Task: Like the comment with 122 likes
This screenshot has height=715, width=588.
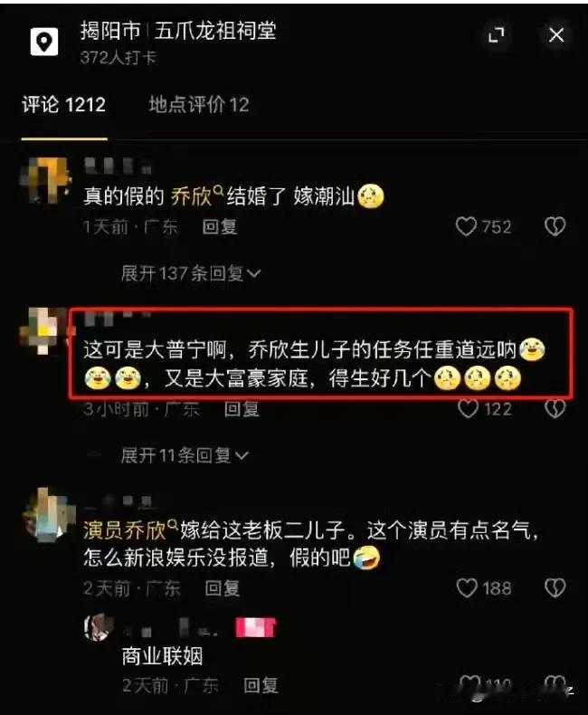Action: 468,408
